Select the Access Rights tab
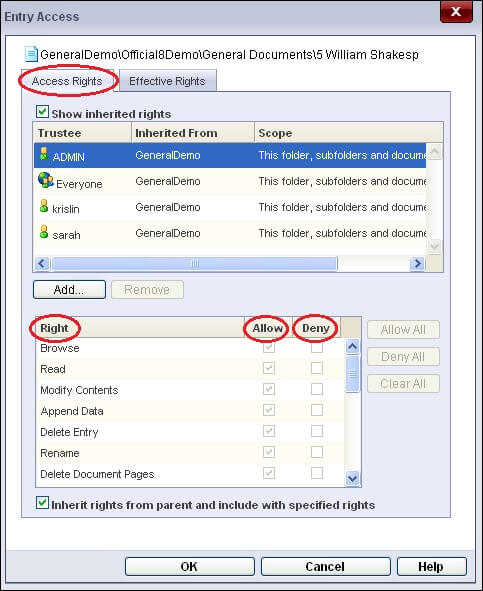 click(x=67, y=81)
